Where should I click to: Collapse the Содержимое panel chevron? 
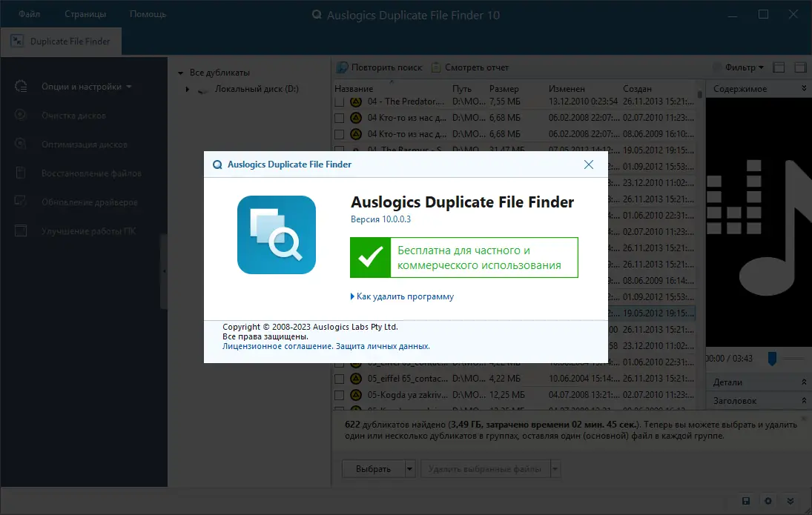point(804,88)
